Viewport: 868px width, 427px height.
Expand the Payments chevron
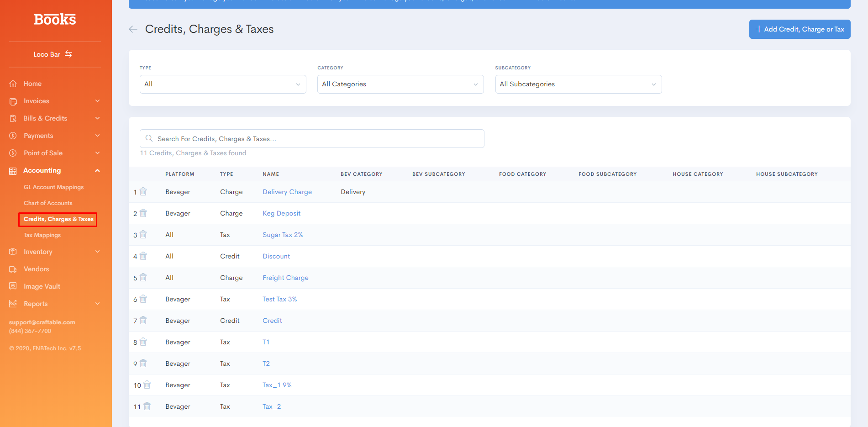pos(97,135)
